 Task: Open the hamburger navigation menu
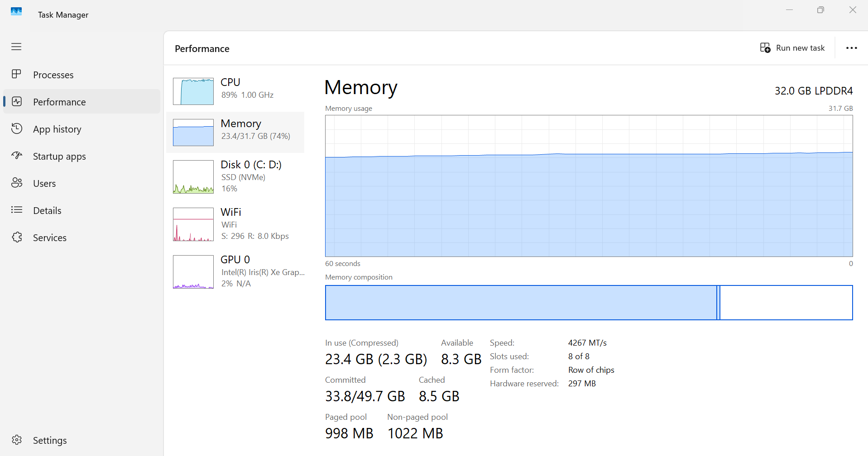coord(16,47)
